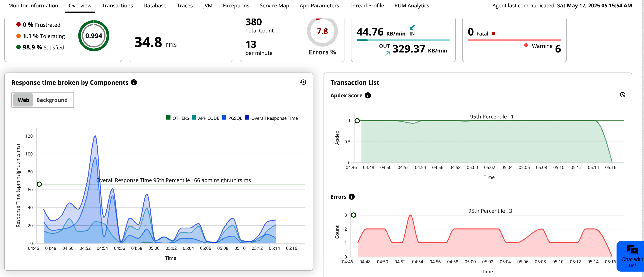
Task: Click the 7.8 Errors % gauge
Action: tap(322, 32)
